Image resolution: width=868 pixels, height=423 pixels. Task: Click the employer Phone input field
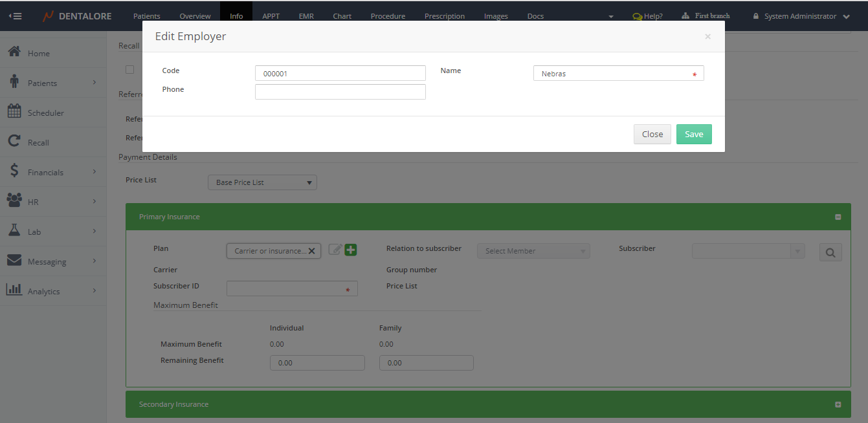tap(340, 92)
